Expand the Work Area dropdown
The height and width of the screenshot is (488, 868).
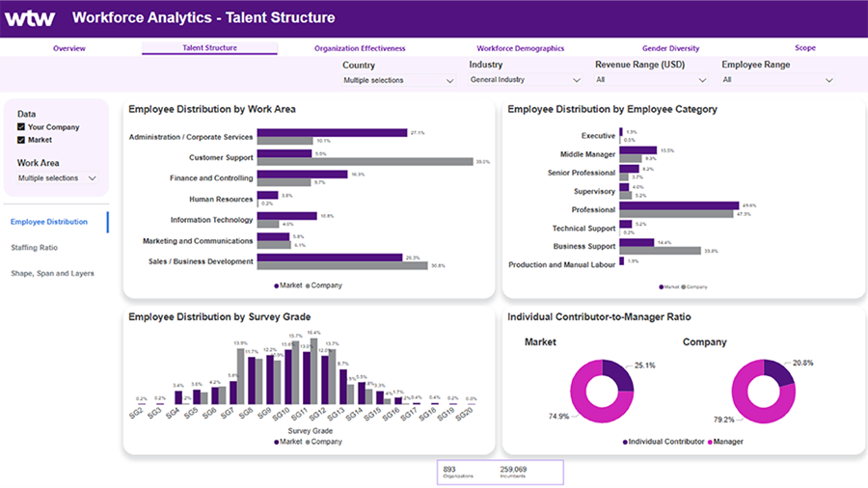pyautogui.click(x=57, y=178)
